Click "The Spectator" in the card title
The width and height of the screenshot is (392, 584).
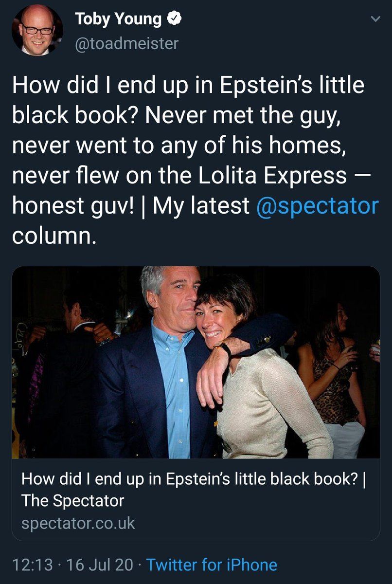click(73, 500)
